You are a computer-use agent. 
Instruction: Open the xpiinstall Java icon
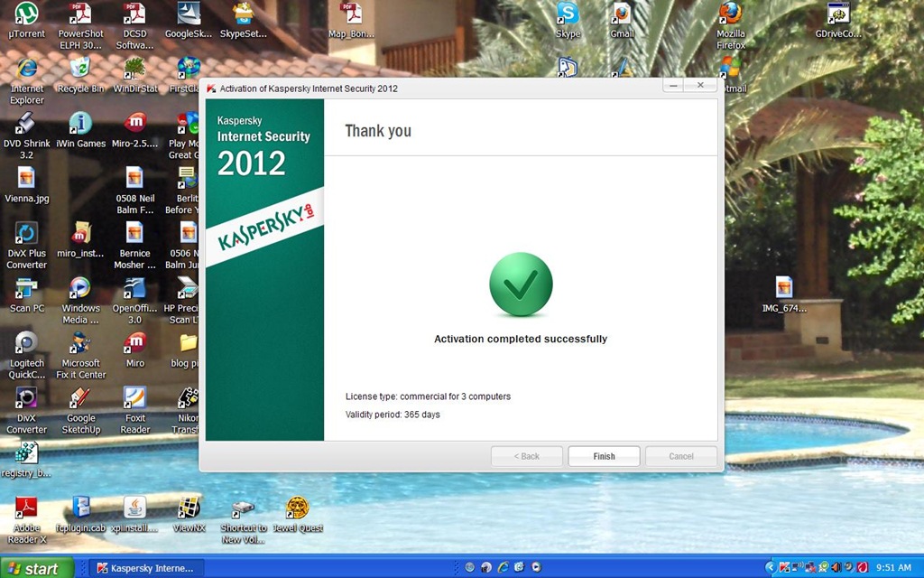point(135,515)
